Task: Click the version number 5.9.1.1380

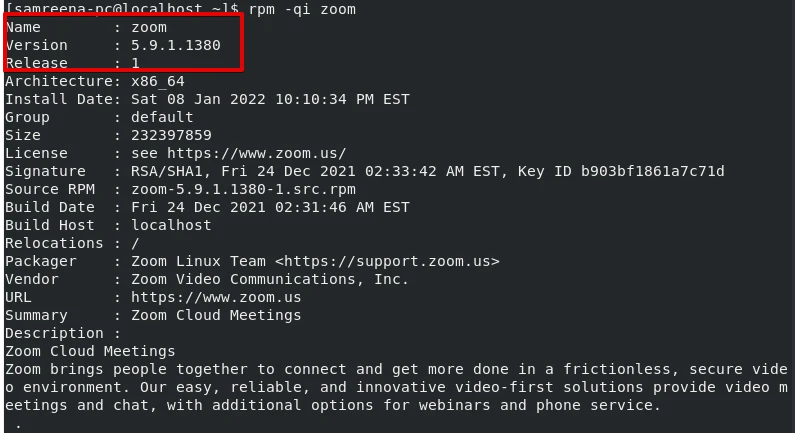Action: [x=175, y=46]
